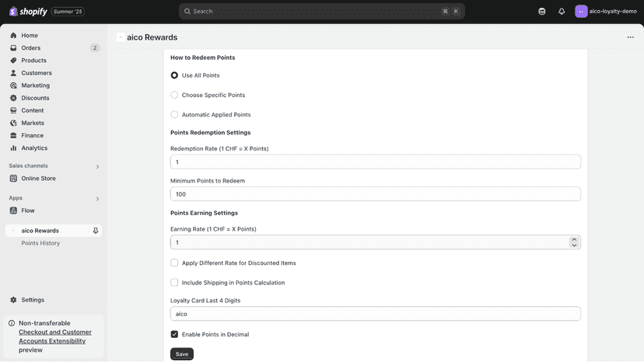This screenshot has width=644, height=362.
Task: Click the Shopify logo
Action: point(28,12)
